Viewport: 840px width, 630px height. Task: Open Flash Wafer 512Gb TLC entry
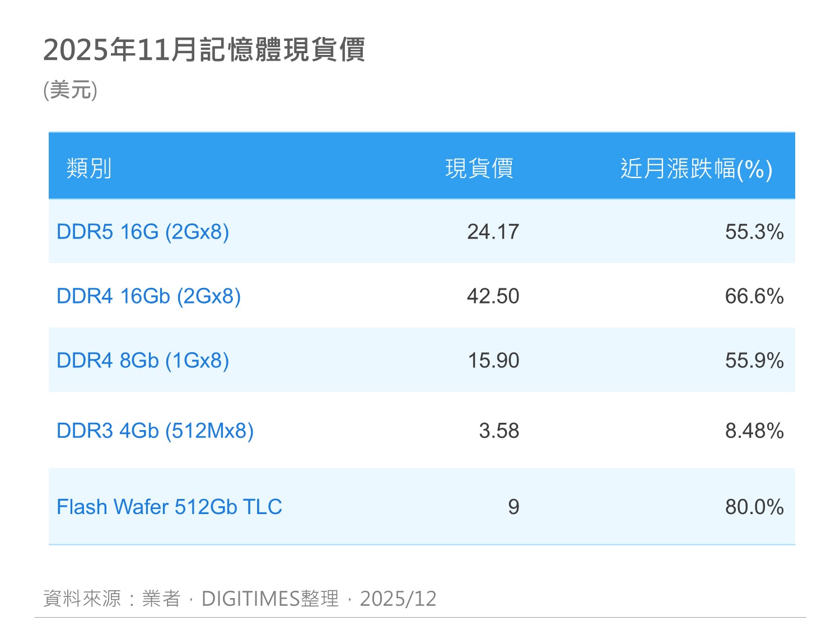point(169,507)
